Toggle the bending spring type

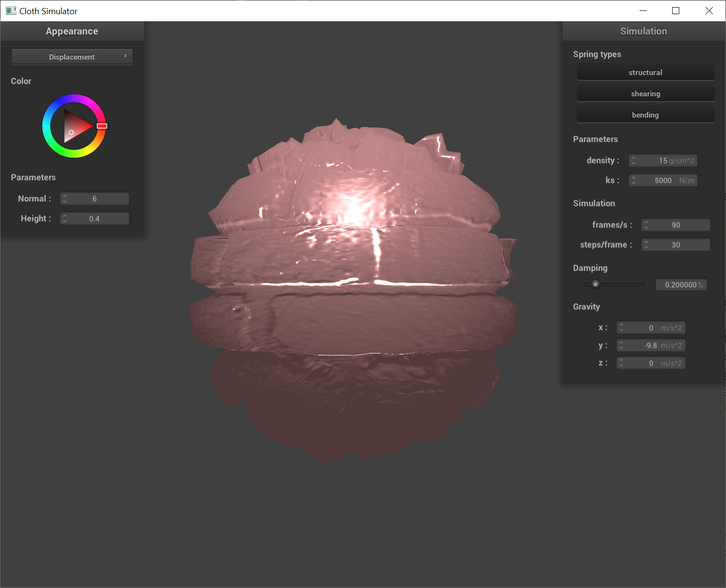645,115
